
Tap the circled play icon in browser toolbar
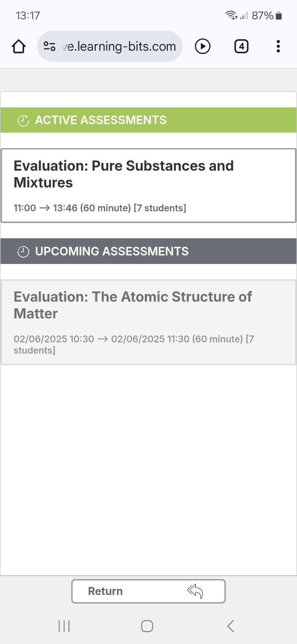202,47
